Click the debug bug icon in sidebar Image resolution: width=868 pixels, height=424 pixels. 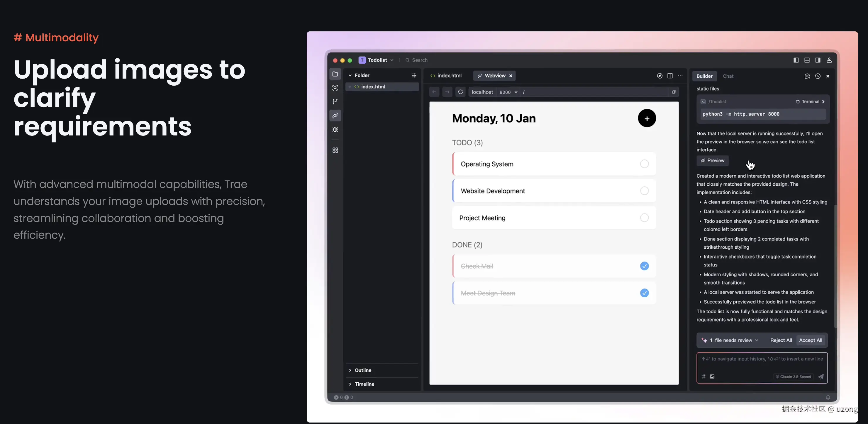(335, 129)
